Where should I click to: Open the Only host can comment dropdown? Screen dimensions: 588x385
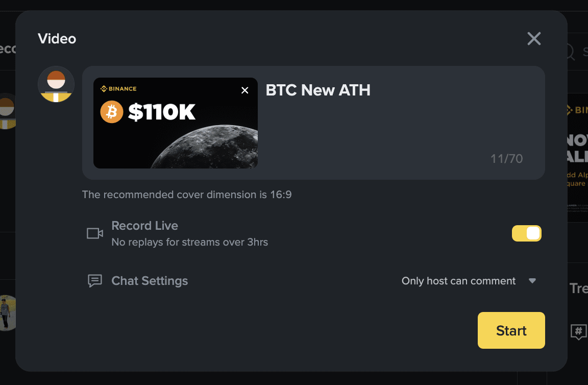(458, 281)
